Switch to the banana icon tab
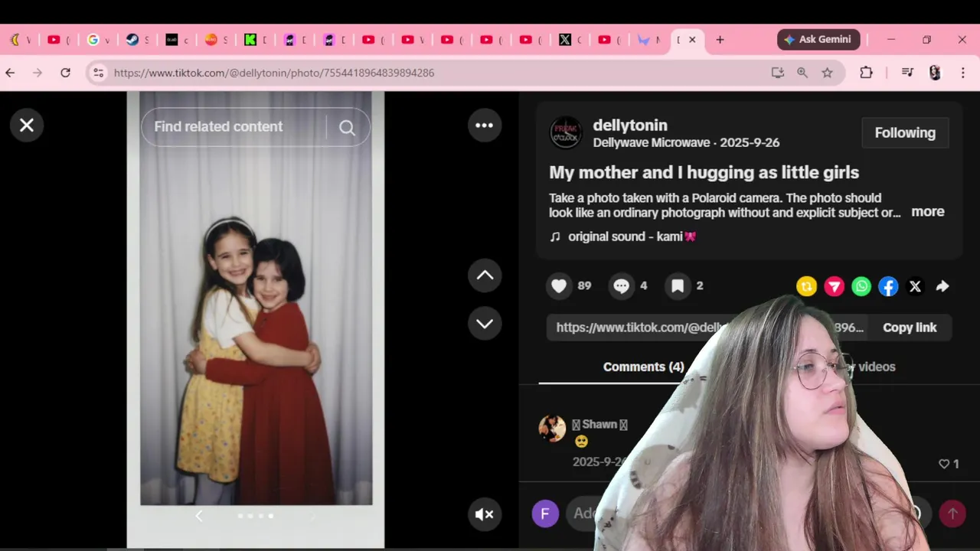Image resolution: width=980 pixels, height=551 pixels. 20,40
